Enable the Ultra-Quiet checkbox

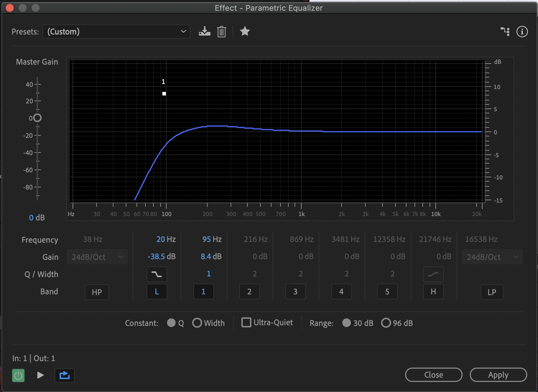click(246, 322)
